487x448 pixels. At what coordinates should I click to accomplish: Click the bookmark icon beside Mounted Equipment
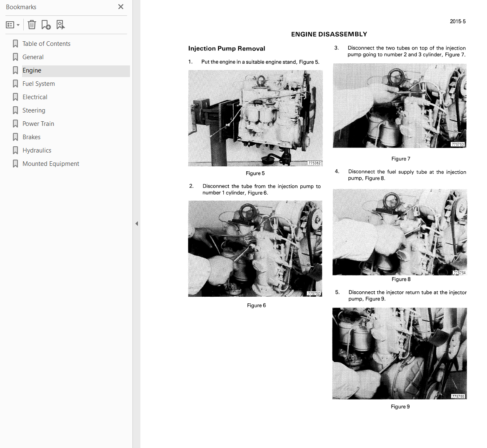click(x=15, y=164)
